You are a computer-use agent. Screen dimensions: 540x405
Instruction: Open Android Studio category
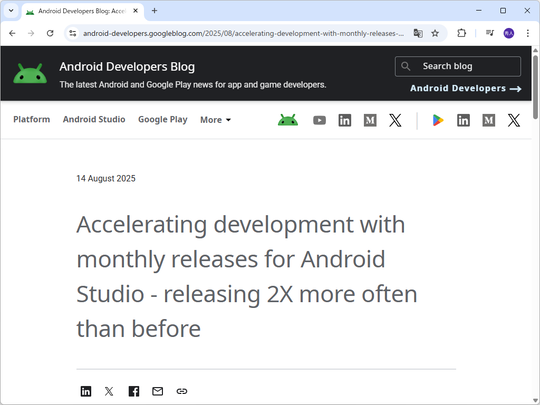94,119
